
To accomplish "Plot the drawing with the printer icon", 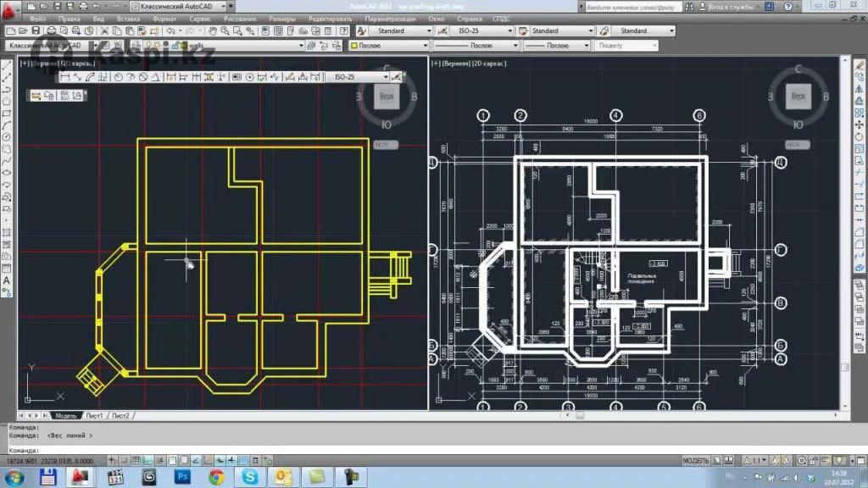I will coord(52,31).
